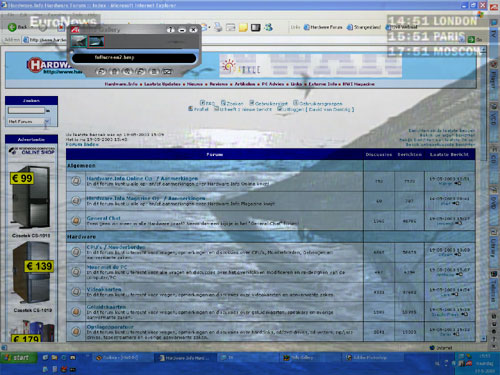Open Externe Info in navigation bar

[323, 84]
